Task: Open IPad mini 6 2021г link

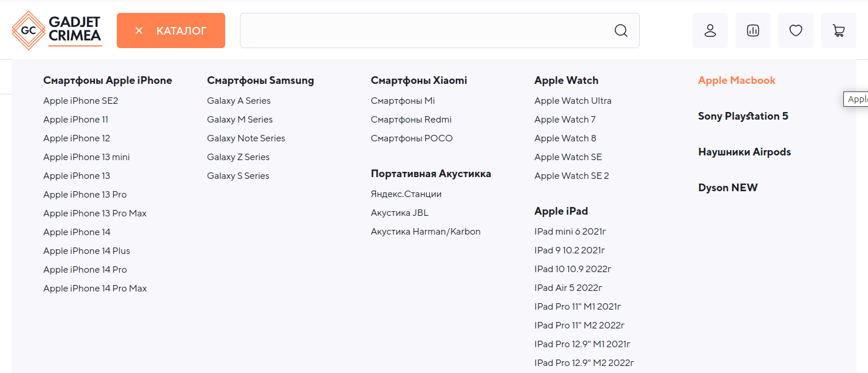Action: coord(571,232)
